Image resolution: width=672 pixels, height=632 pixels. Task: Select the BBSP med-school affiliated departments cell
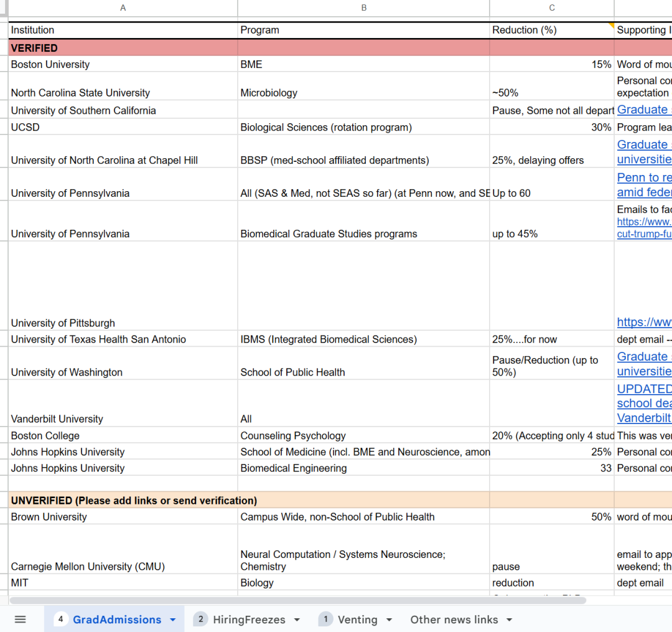363,151
